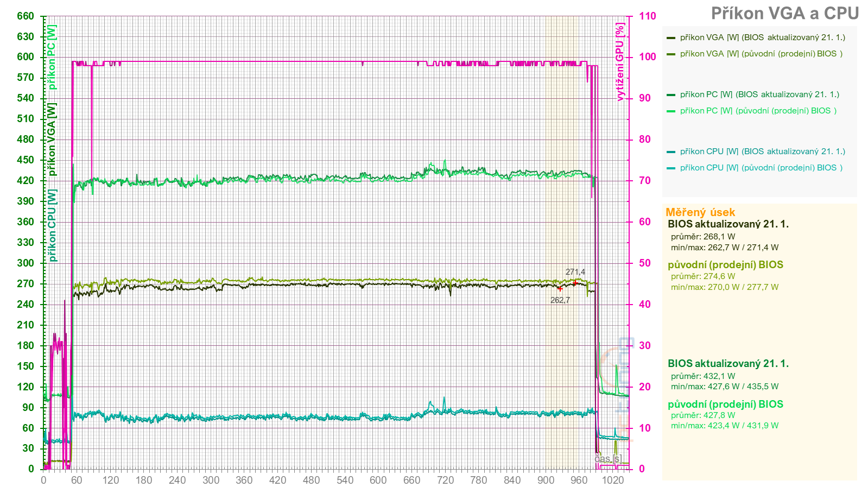
Task: Click 'min/max: 262,7 W / 271,4 W' value
Action: pos(725,248)
